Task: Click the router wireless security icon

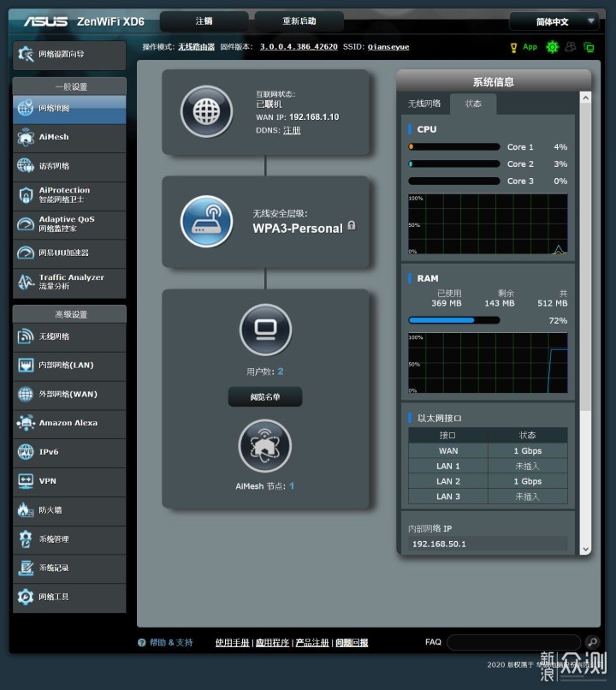Action: point(207,222)
